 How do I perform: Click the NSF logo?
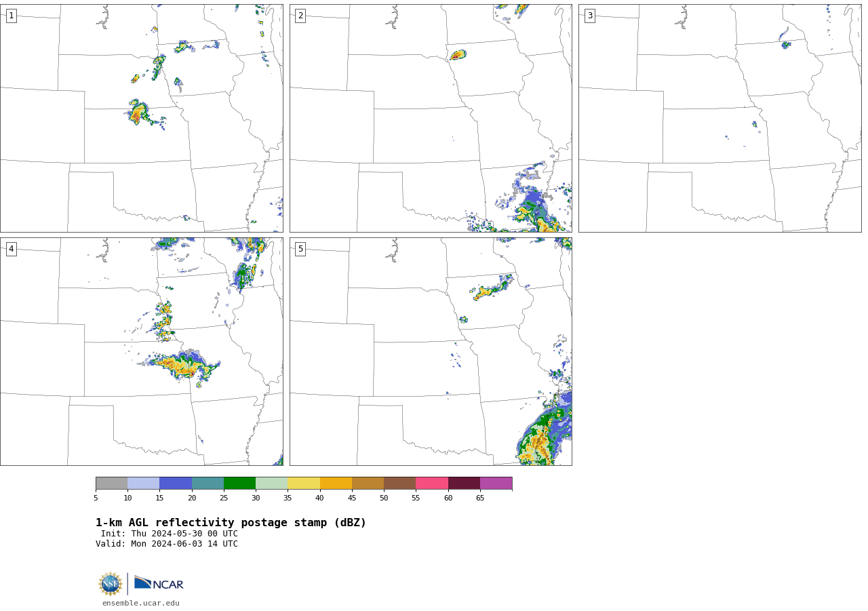click(x=111, y=584)
